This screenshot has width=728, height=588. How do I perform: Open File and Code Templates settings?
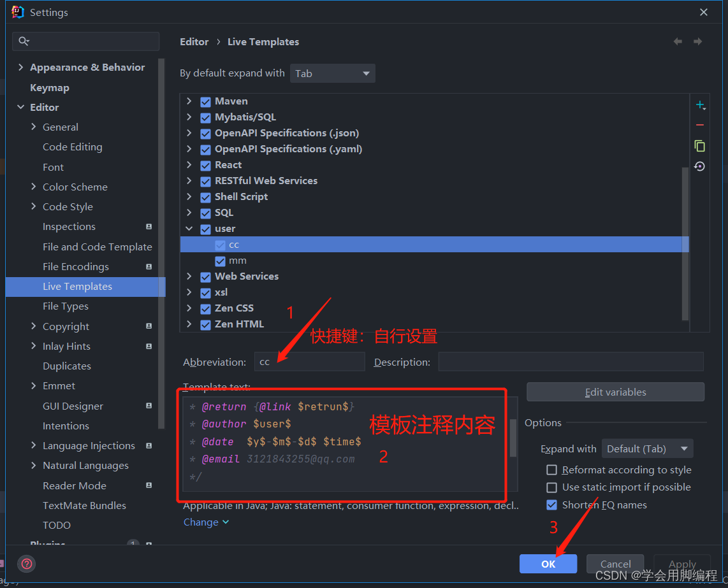(98, 247)
